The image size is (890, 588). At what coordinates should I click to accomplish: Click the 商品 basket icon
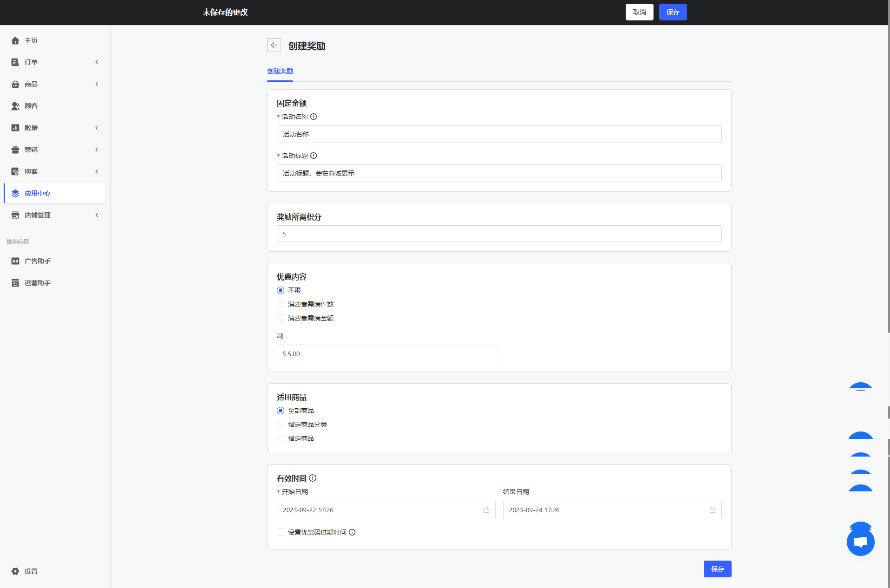point(15,84)
